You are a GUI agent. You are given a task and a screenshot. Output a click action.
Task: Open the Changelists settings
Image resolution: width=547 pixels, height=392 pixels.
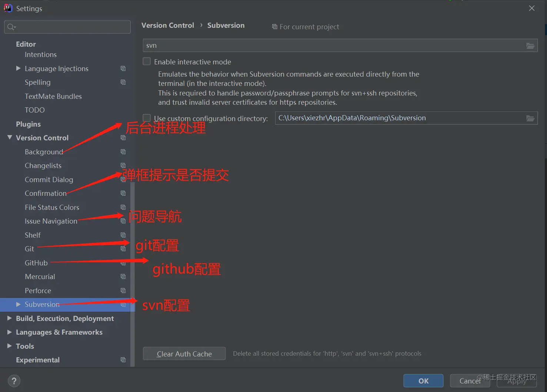pos(43,165)
